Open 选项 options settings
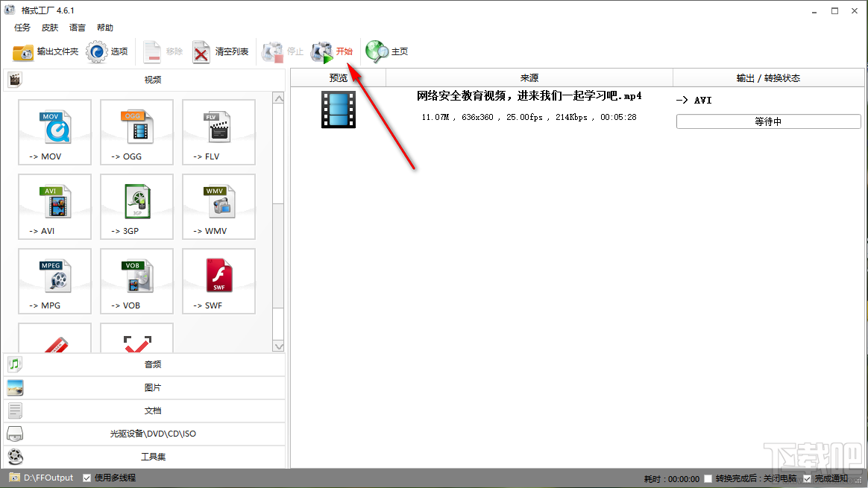This screenshot has width=868, height=488. [x=107, y=52]
